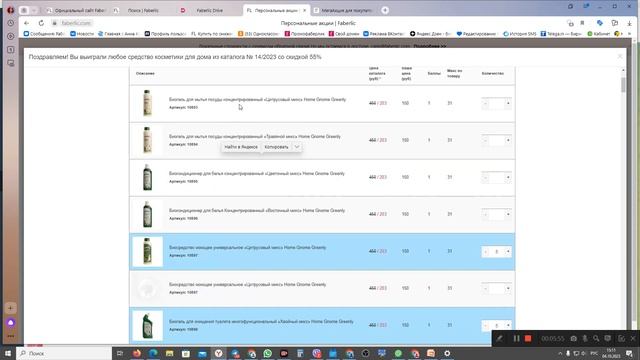Stop recording with red square button

point(528,338)
